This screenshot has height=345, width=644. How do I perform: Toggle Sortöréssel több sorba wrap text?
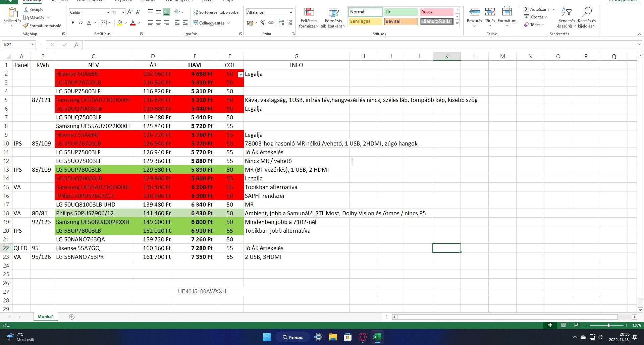coord(216,12)
